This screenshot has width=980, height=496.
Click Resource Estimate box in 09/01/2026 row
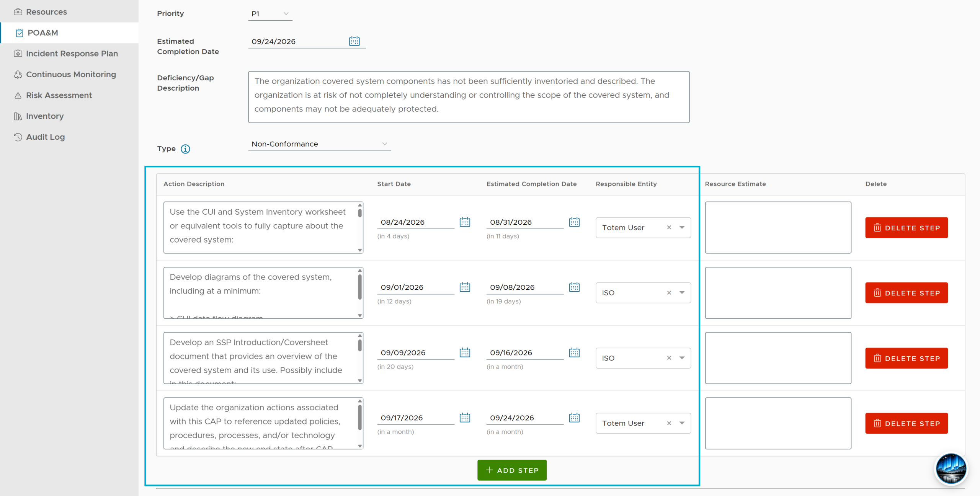(x=778, y=293)
